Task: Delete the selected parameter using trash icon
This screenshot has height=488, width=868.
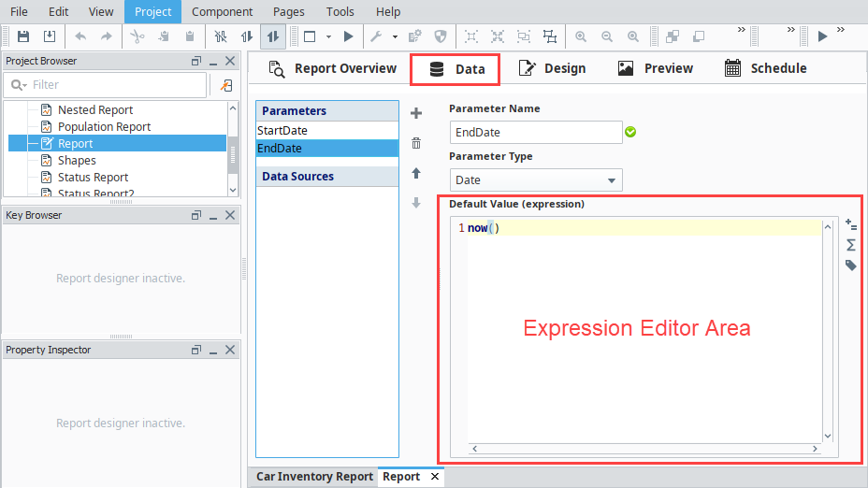Action: 416,143
